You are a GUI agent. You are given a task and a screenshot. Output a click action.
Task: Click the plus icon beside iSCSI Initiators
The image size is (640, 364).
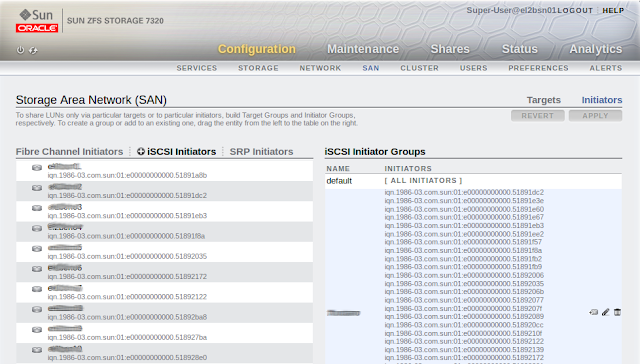click(x=141, y=151)
